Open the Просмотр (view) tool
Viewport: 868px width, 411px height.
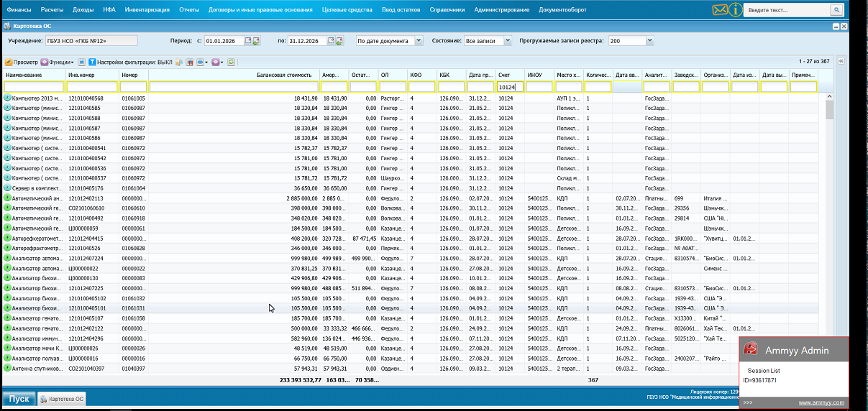pyautogui.click(x=22, y=63)
